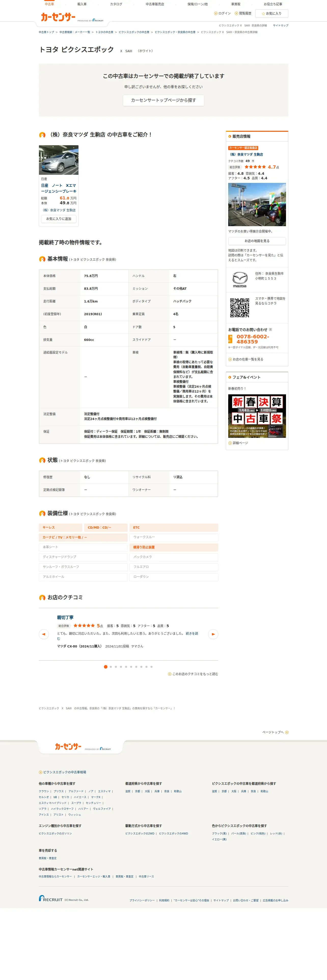Image resolution: width=327 pixels, height=980 pixels.
Task: Click the RECRUIT footer logo
Action: (51, 898)
